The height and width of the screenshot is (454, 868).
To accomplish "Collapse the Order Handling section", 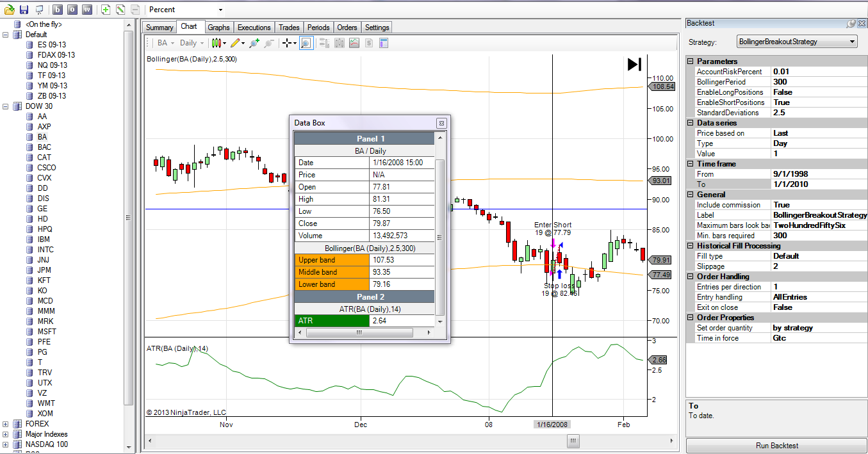I will pyautogui.click(x=691, y=277).
